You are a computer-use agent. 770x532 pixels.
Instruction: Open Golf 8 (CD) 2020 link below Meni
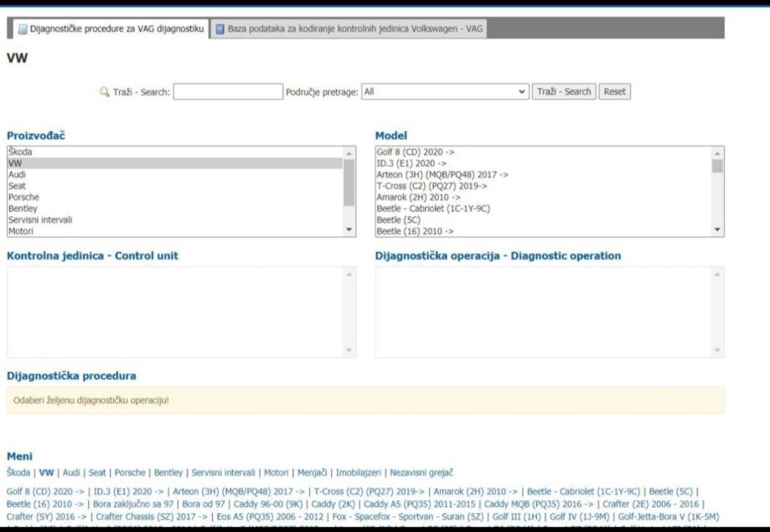click(x=45, y=491)
